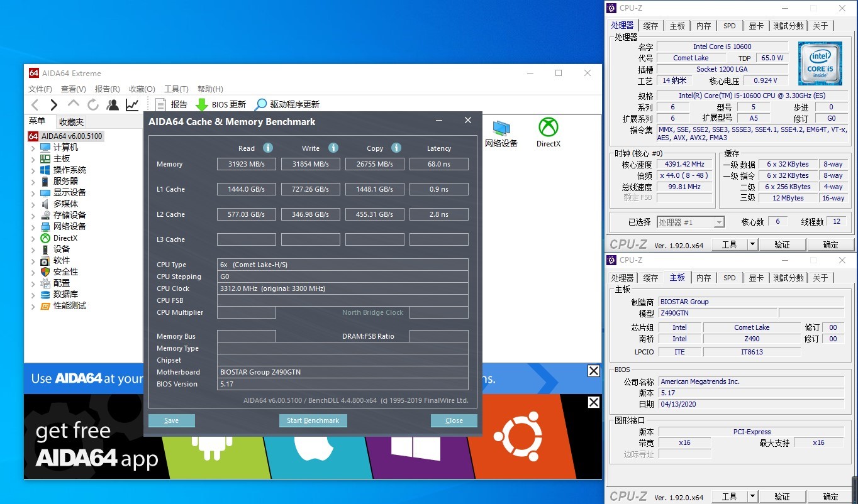Viewport: 858px width, 504px height.
Task: Click the forward arrow in AIDA64 toolbar
Action: (54, 105)
